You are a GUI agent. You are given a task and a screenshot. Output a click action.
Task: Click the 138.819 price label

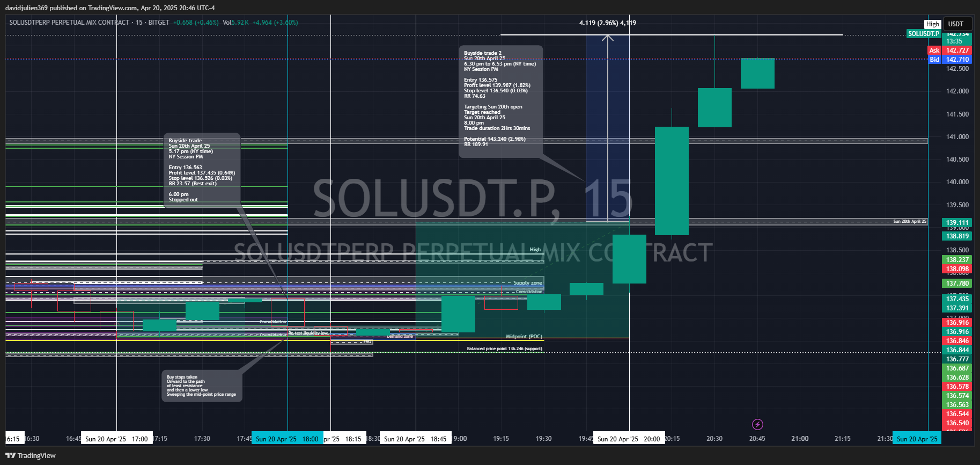click(x=957, y=236)
